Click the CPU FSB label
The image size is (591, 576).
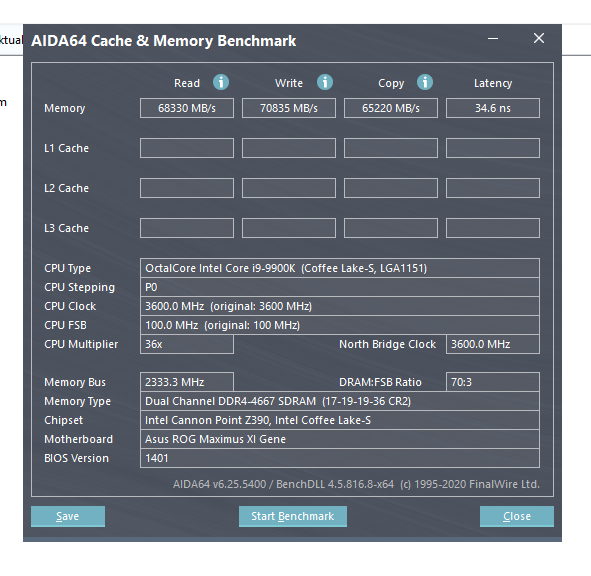click(65, 325)
